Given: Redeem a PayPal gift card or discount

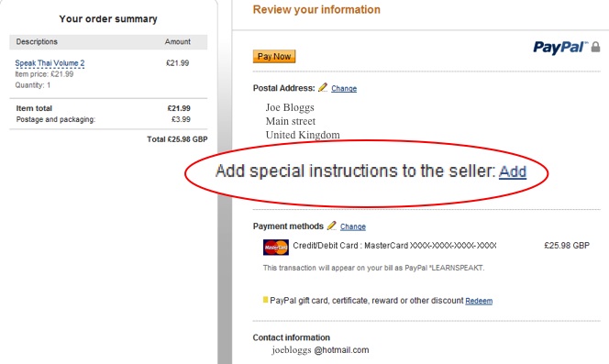Looking at the screenshot, I should pyautogui.click(x=479, y=301).
